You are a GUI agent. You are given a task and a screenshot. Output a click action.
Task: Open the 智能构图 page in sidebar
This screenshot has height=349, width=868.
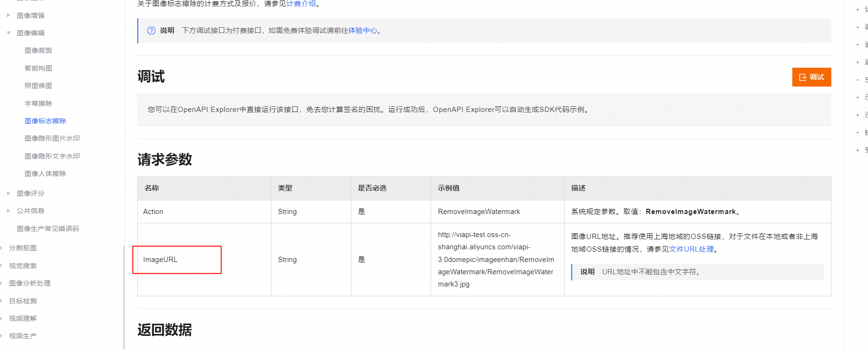[x=38, y=68]
